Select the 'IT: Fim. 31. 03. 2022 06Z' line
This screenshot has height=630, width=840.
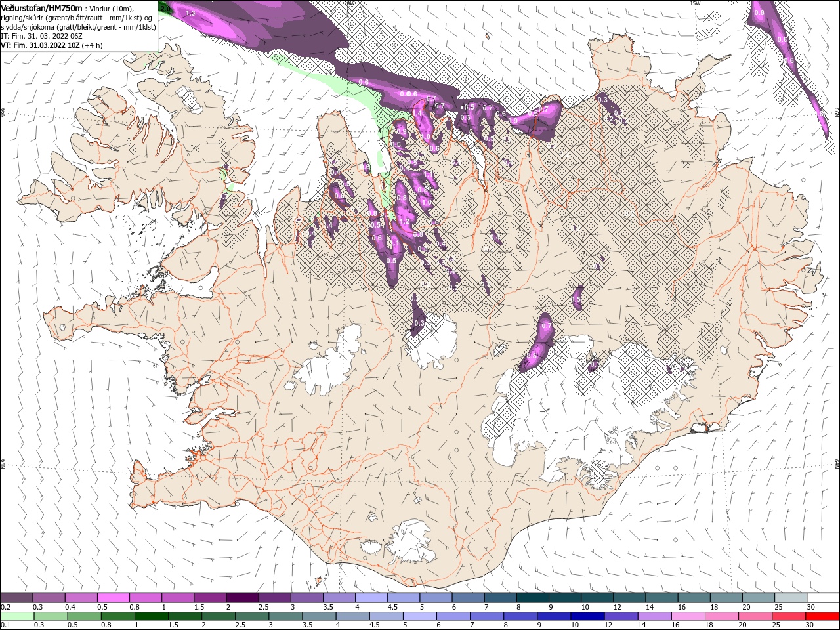pyautogui.click(x=41, y=36)
